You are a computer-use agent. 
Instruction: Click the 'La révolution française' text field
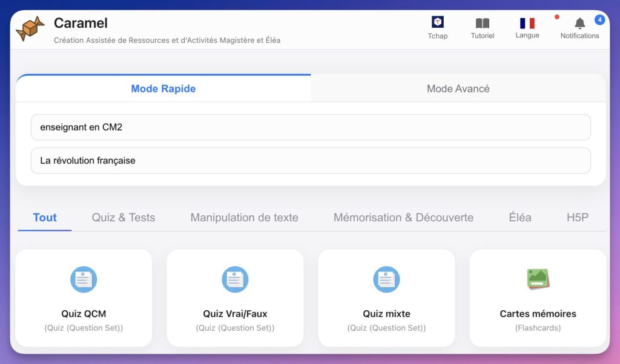[311, 161]
